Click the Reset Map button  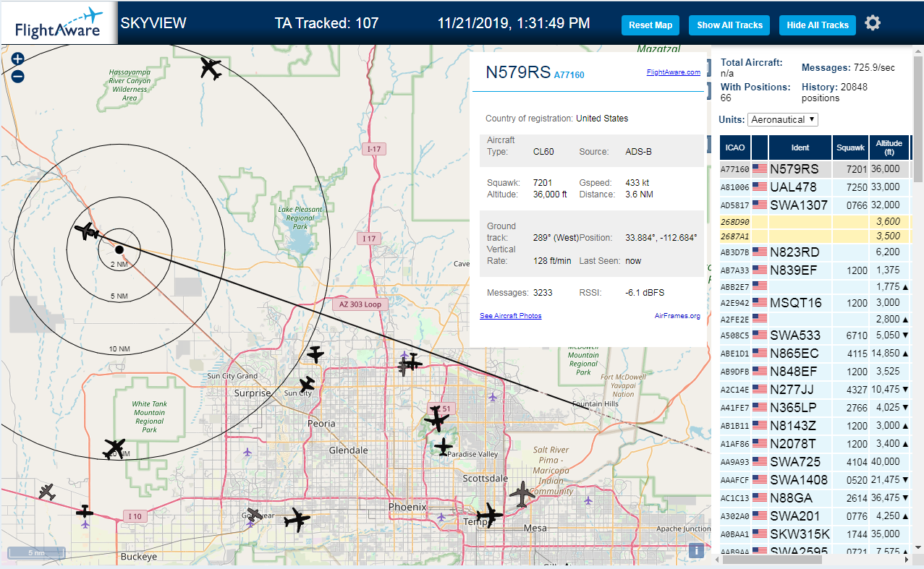pyautogui.click(x=650, y=25)
